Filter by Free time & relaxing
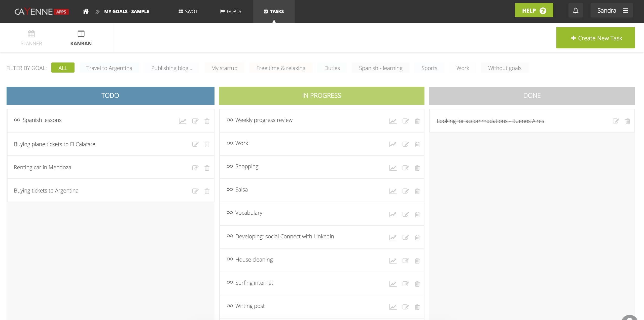The image size is (644, 320). [281, 68]
